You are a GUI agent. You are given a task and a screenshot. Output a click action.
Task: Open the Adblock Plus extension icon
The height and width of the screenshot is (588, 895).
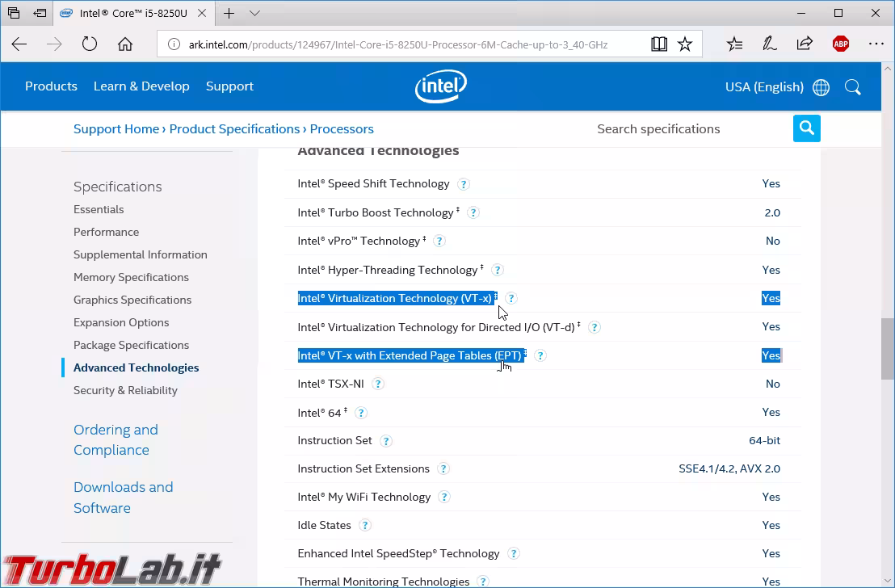click(841, 44)
